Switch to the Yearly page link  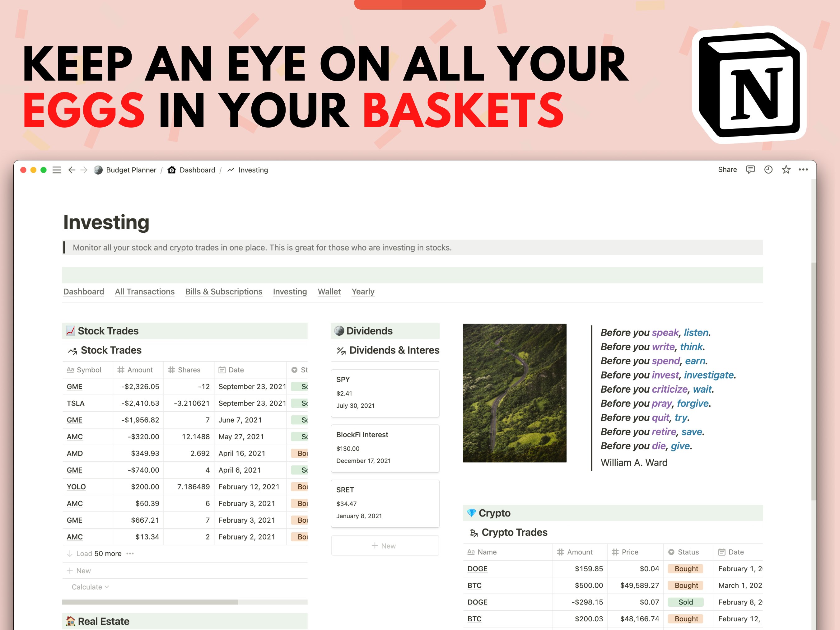363,291
